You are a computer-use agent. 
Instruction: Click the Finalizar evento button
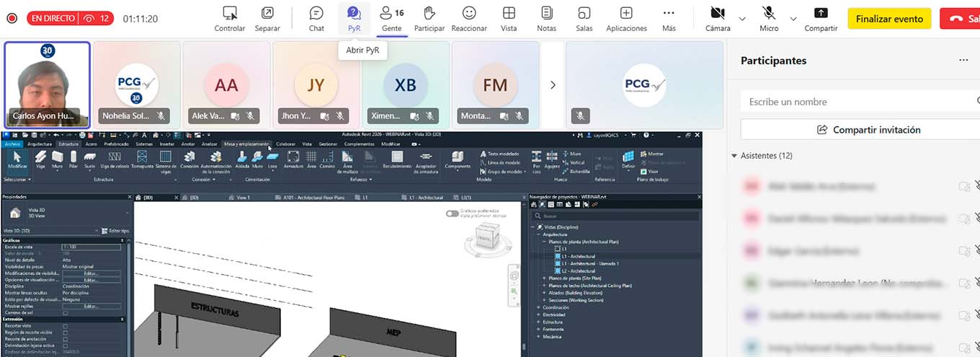(x=889, y=19)
